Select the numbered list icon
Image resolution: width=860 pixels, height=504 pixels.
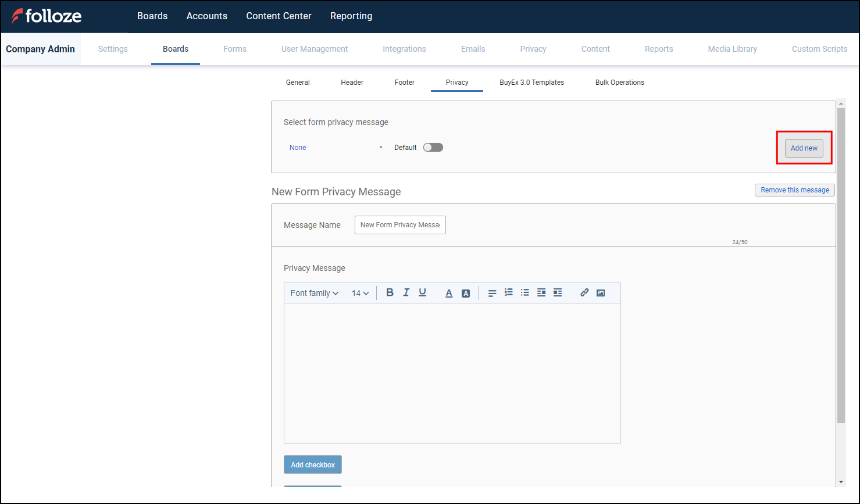pyautogui.click(x=508, y=292)
